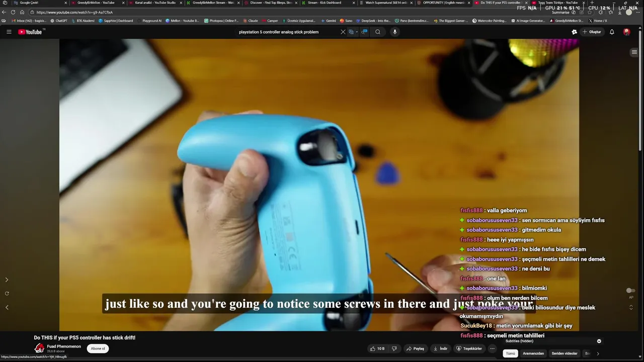Go back with browser back arrow
Viewport: 644px width, 362px height.
click(4, 12)
